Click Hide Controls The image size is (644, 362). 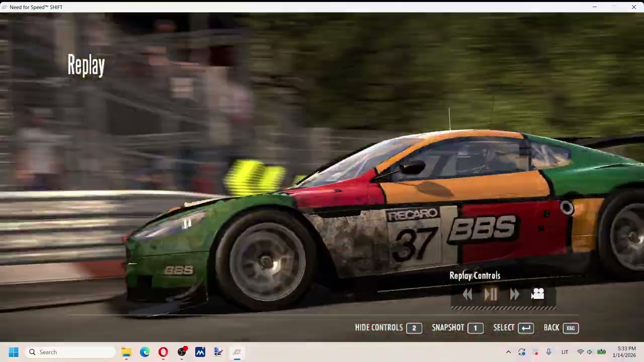pyautogui.click(x=388, y=328)
